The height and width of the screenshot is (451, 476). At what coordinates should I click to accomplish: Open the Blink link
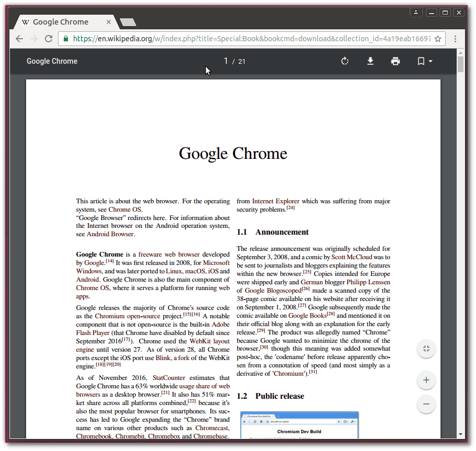pos(163,358)
